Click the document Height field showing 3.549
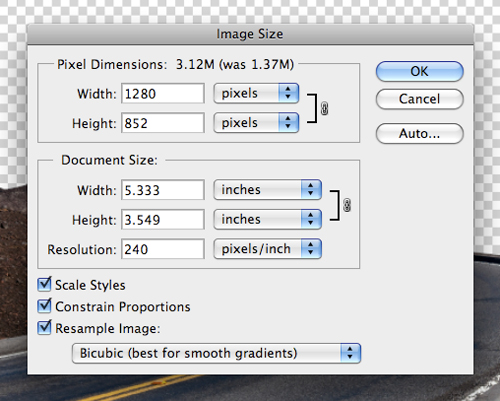The height and width of the screenshot is (401, 500). click(163, 220)
